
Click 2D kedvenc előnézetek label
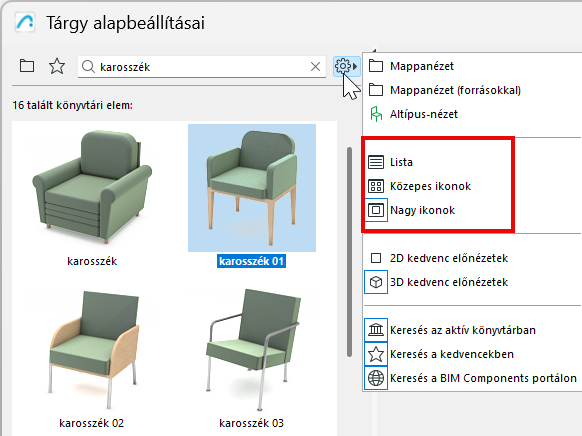point(449,258)
